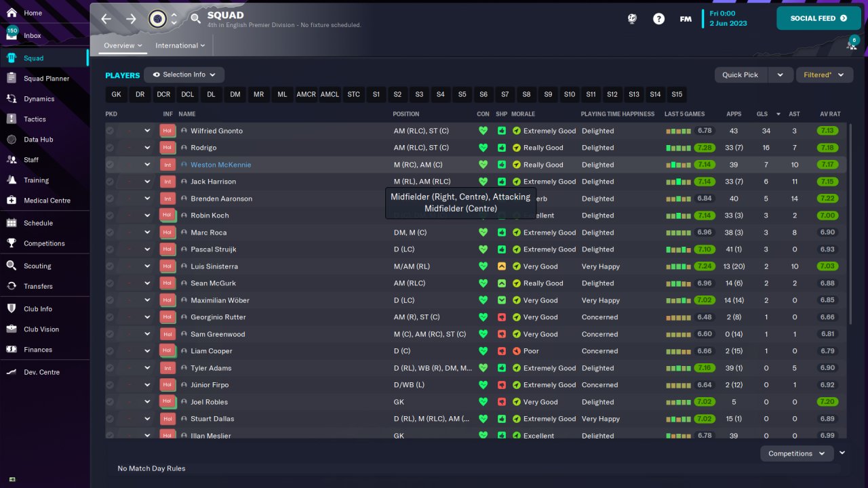This screenshot has width=868, height=488.
Task: Toggle pick checkbox for Robin Koch
Action: pyautogui.click(x=110, y=215)
